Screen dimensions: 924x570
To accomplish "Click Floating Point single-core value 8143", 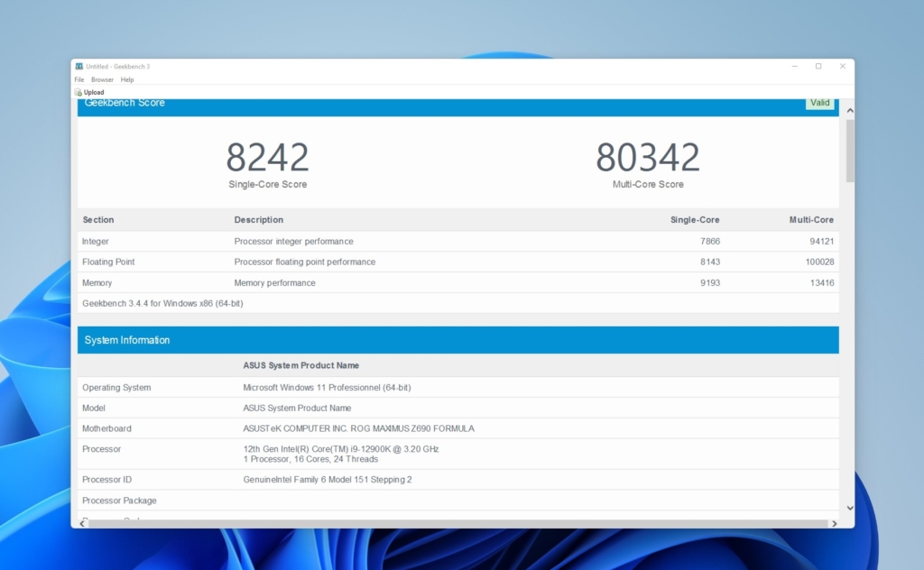I will [x=710, y=262].
